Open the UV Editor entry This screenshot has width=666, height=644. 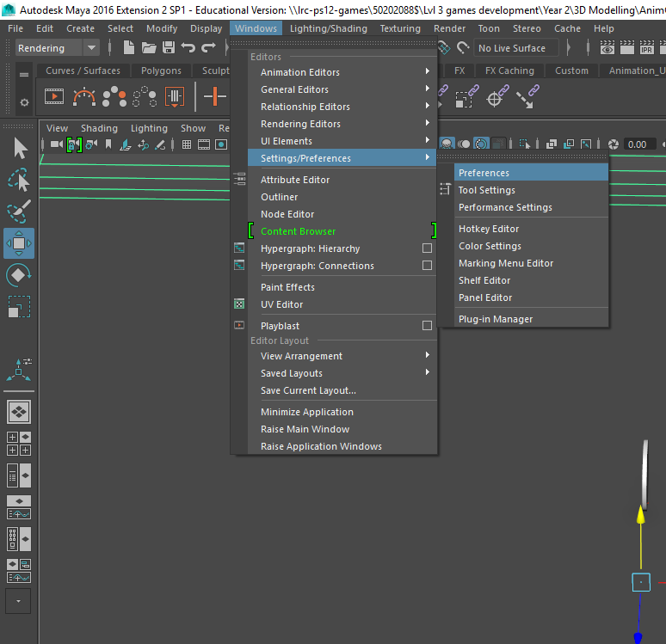point(342,304)
